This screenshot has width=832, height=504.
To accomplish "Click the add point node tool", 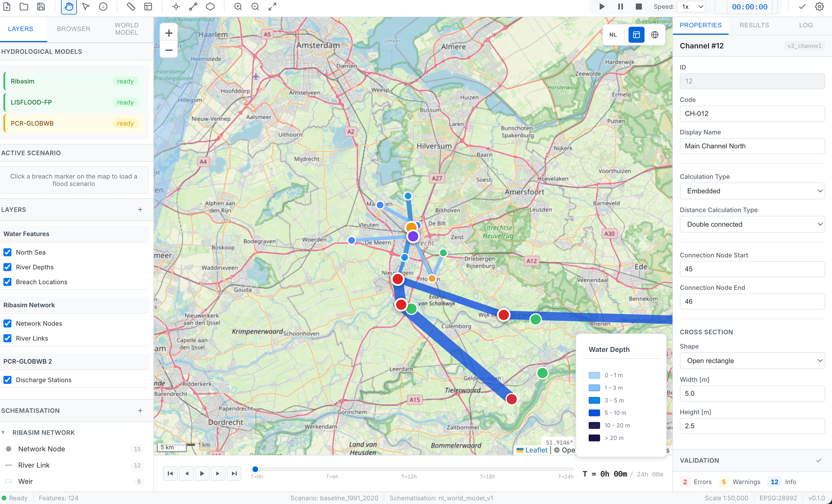I will 176,7.
